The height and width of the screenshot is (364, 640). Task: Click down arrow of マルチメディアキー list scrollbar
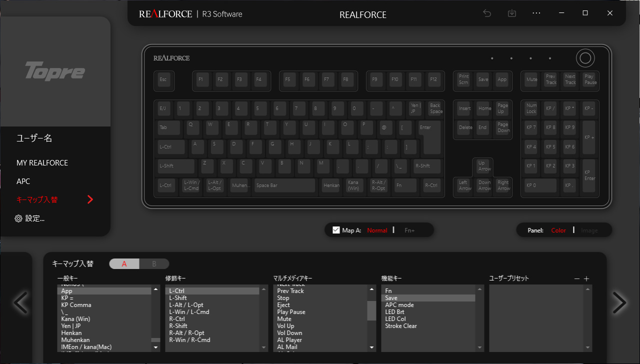click(x=372, y=347)
